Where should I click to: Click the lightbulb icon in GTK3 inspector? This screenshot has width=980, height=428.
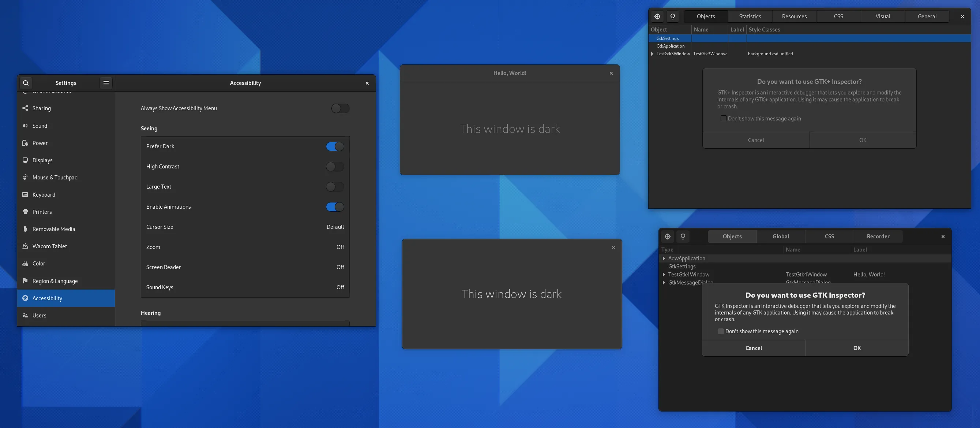(x=673, y=16)
